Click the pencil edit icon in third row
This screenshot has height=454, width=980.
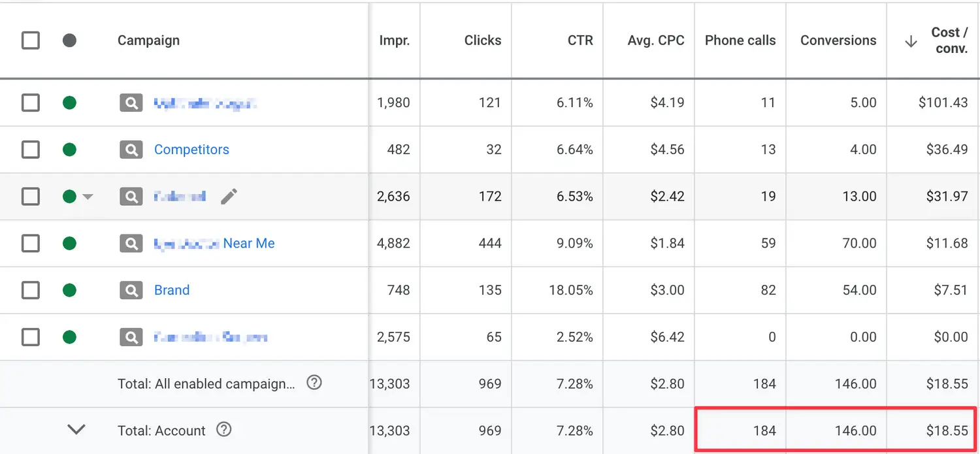229,197
